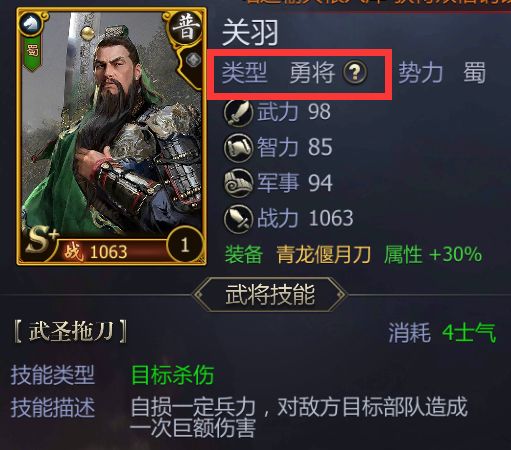
Task: Select the 武将技能 section header
Action: tap(270, 295)
